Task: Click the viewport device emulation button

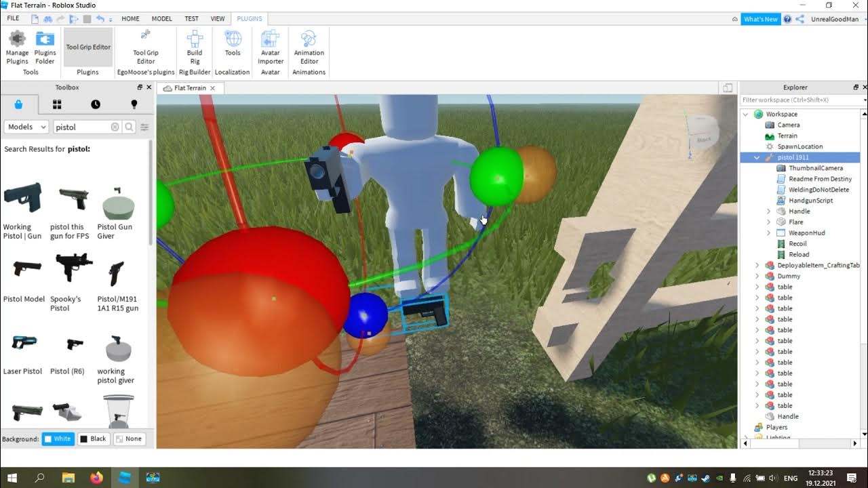Action: (728, 88)
